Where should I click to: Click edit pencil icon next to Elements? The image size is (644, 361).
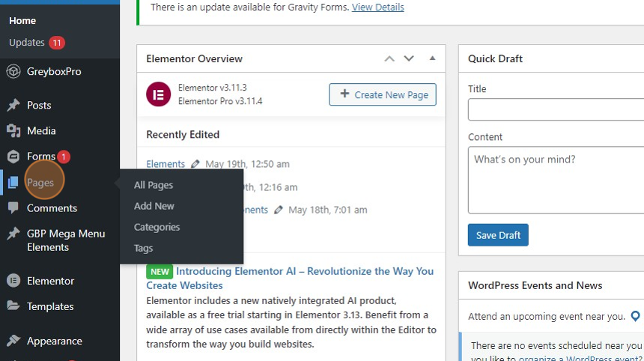195,164
